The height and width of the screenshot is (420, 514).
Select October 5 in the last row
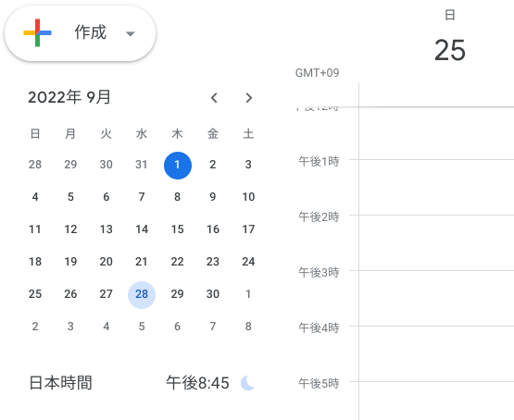click(142, 327)
